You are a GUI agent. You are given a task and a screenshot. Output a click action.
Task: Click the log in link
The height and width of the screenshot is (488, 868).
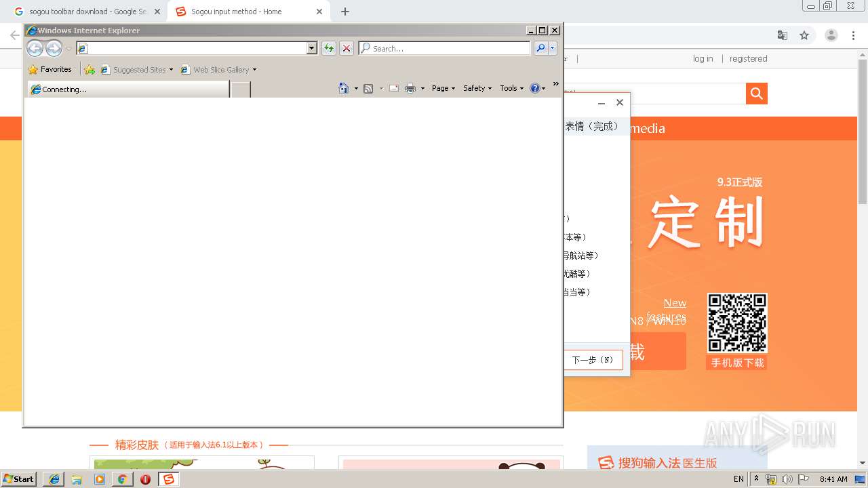(703, 59)
